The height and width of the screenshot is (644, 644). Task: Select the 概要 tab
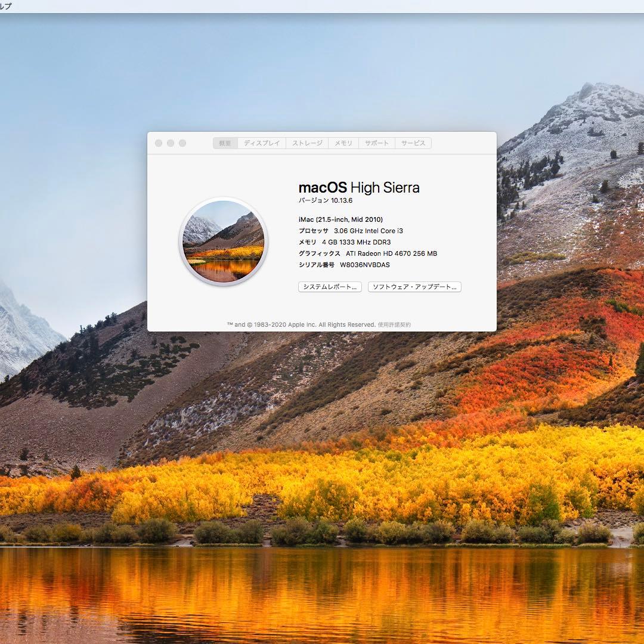[x=225, y=143]
